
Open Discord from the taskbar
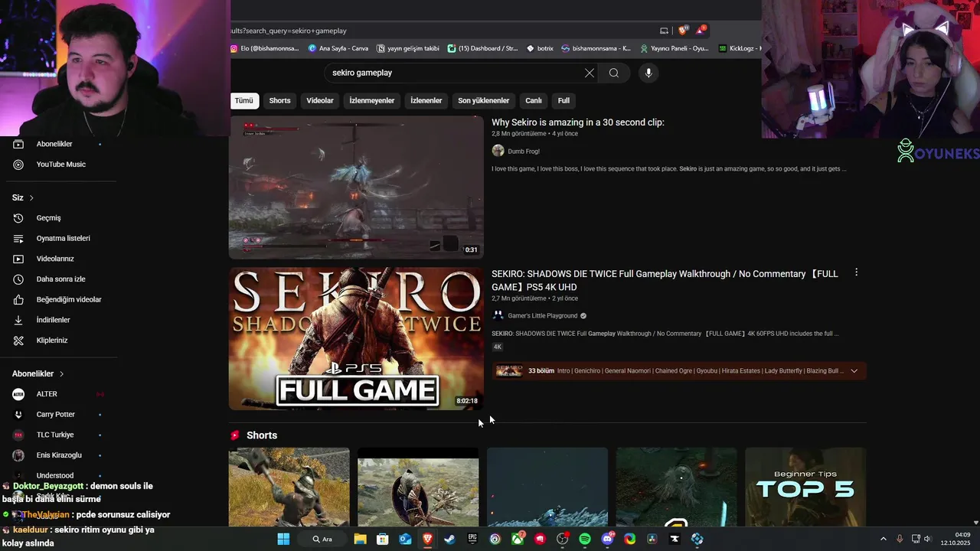pyautogui.click(x=607, y=539)
